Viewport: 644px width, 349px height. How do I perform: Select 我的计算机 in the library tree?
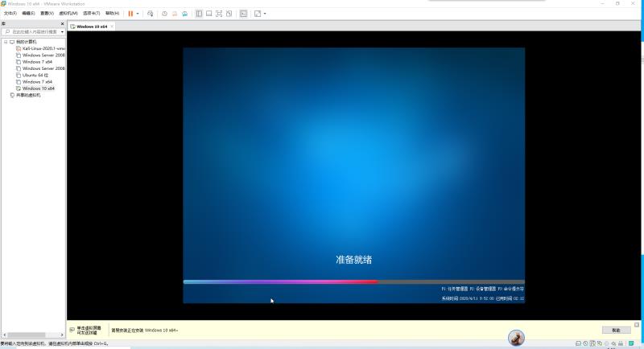26,42
